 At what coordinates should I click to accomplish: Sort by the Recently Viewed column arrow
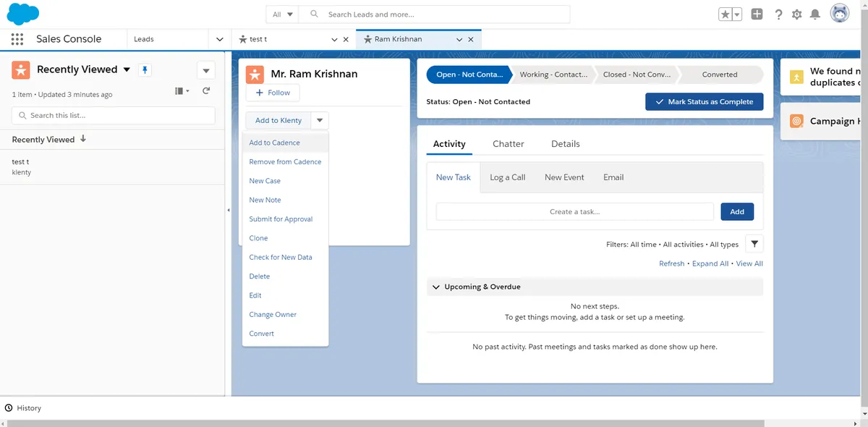click(x=83, y=139)
